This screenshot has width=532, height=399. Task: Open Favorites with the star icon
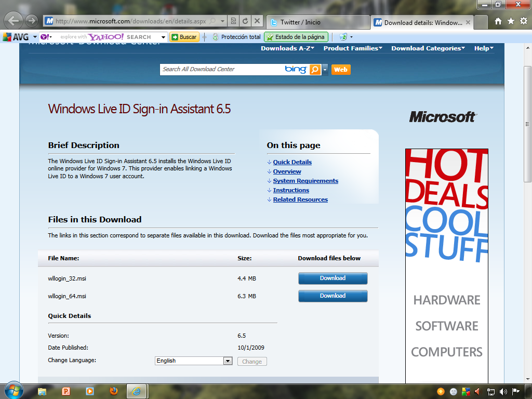pyautogui.click(x=511, y=21)
